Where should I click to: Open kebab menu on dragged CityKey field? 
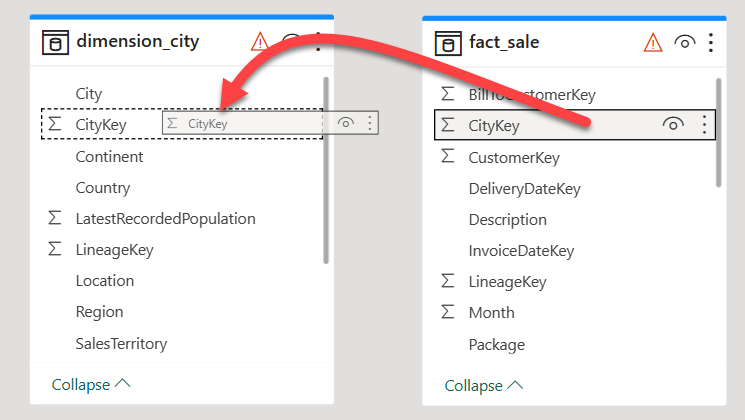coord(370,123)
